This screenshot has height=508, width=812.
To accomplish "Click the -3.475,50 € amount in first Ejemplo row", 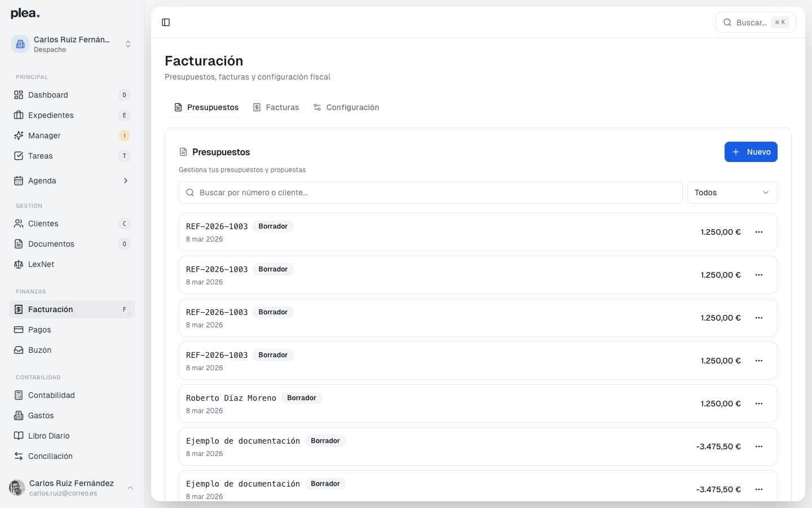I will coord(718,446).
